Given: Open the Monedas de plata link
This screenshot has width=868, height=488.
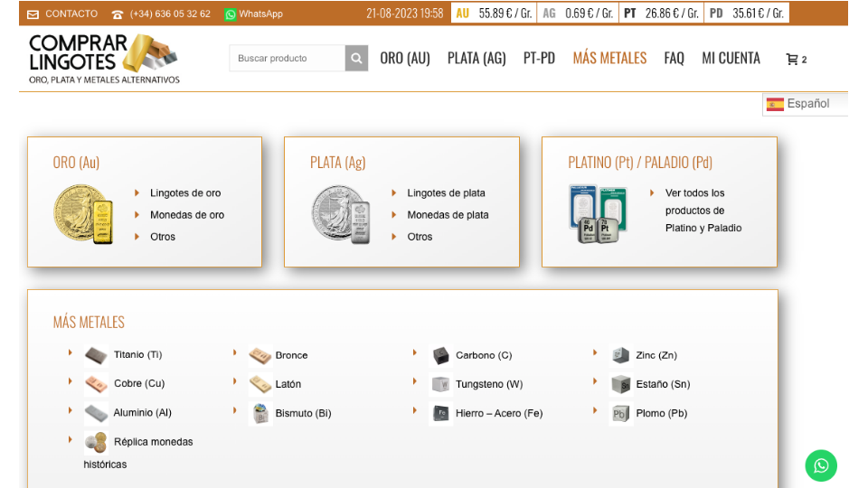Looking at the screenshot, I should click(x=448, y=215).
